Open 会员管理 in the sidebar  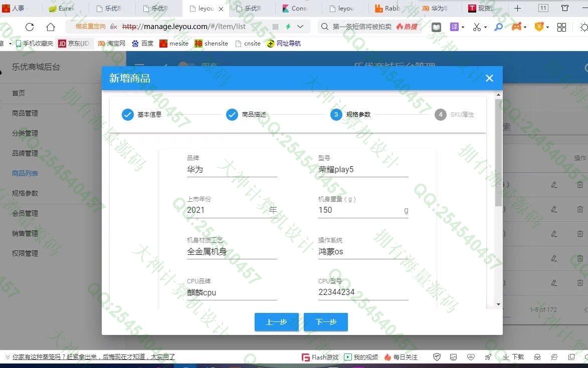[x=25, y=213]
